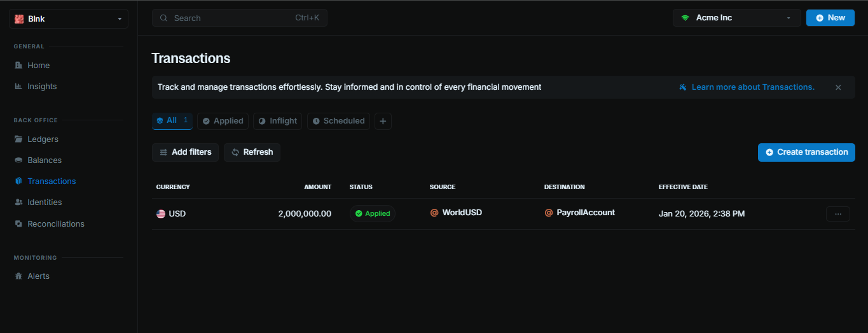Open Reconciliations in the sidebar

(56, 223)
